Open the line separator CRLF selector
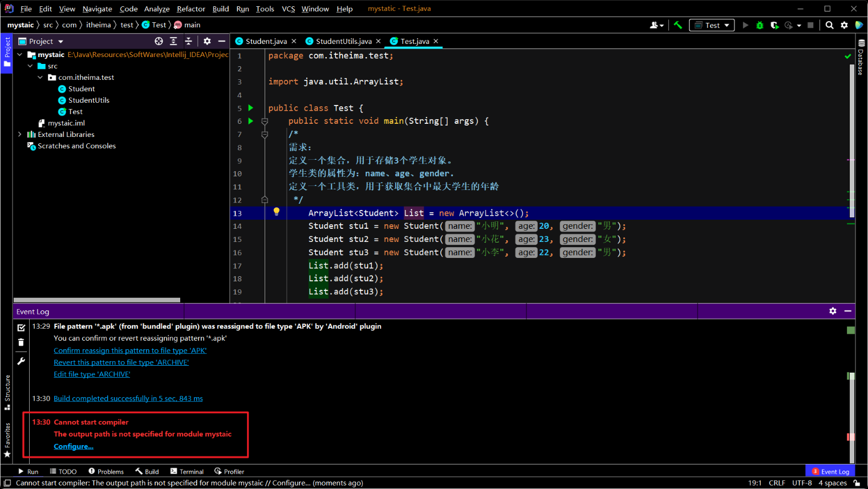 777,483
